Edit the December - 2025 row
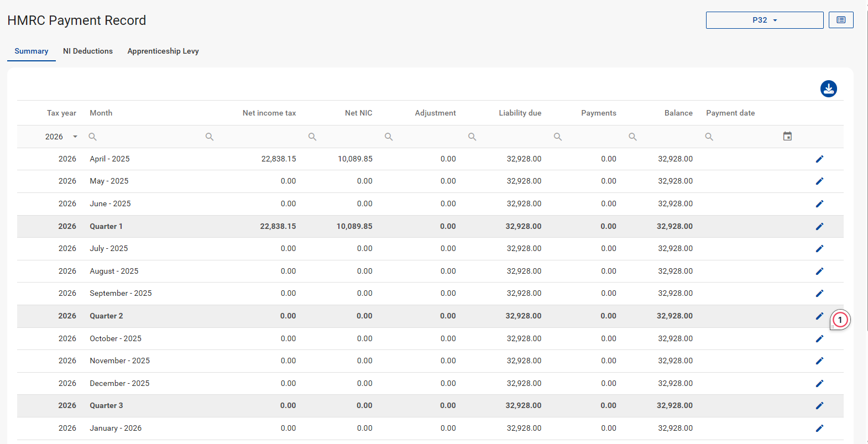The width and height of the screenshot is (868, 444). pyautogui.click(x=819, y=384)
